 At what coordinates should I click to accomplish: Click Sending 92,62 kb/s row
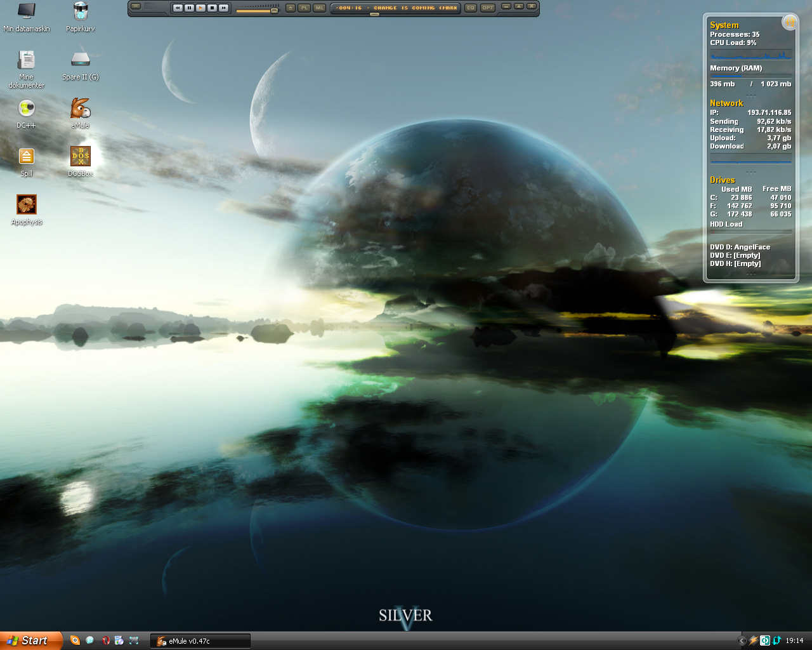pos(750,121)
